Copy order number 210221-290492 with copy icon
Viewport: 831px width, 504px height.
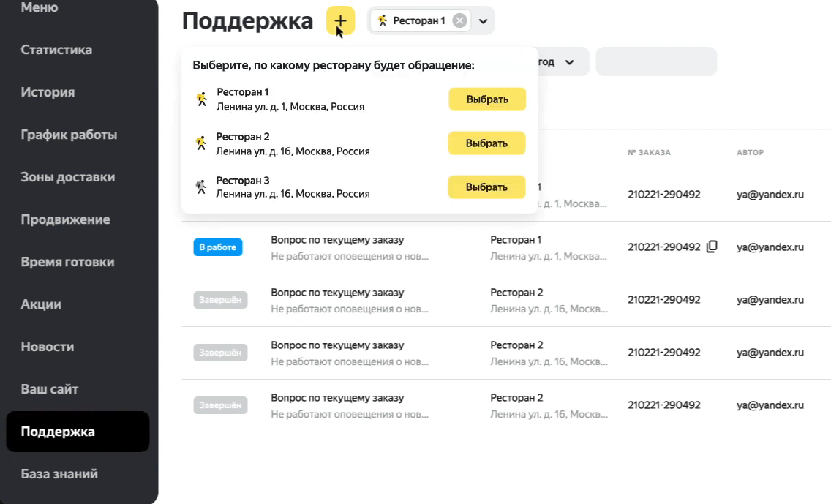712,247
